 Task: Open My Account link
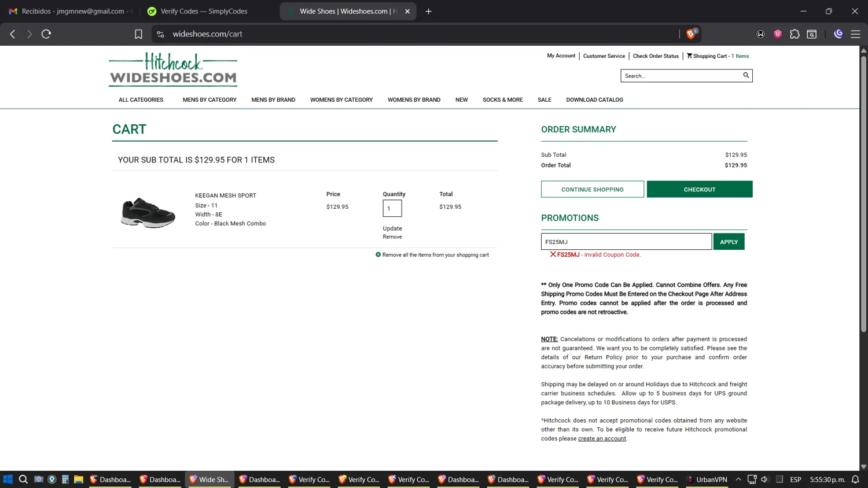click(561, 56)
